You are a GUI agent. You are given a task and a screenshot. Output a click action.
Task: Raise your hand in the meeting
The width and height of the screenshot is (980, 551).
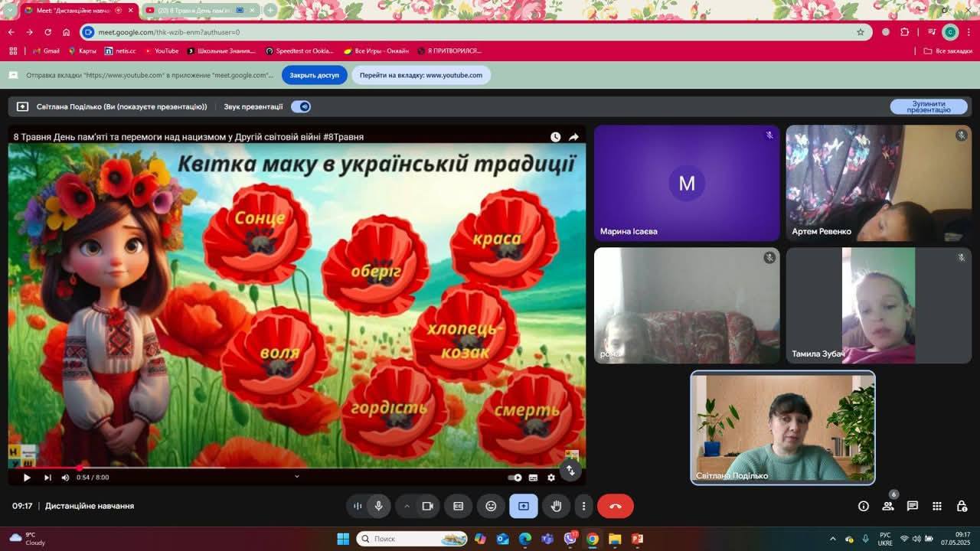557,506
